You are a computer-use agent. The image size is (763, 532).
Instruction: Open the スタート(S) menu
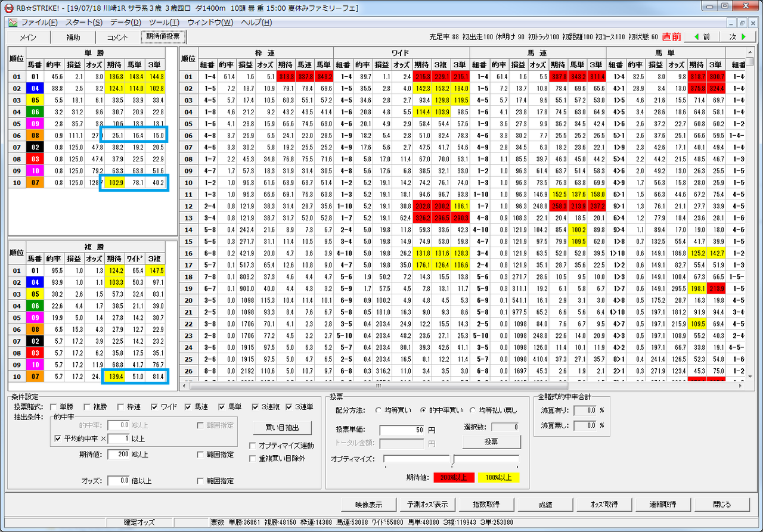coord(84,23)
